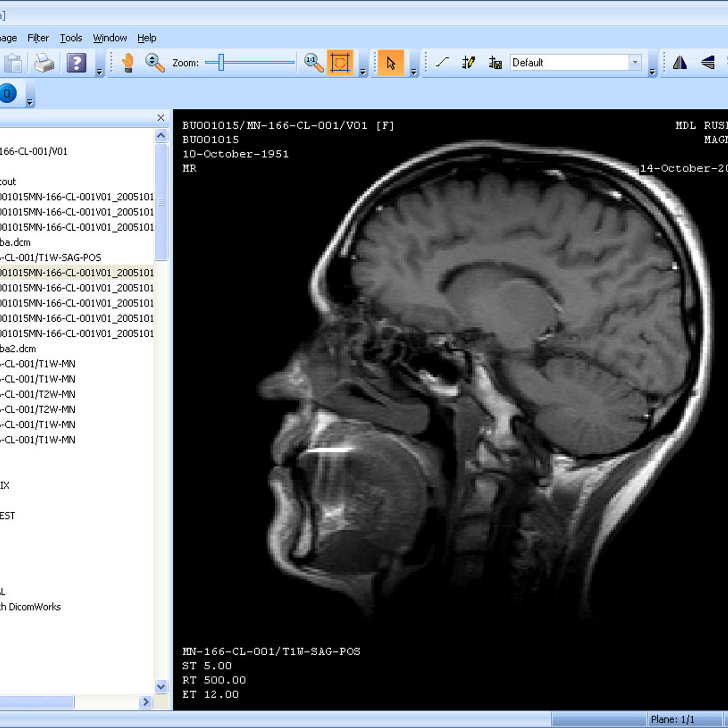Image resolution: width=728 pixels, height=728 pixels.
Task: Click the '10-October-1951' overlay text
Action: 235,154
